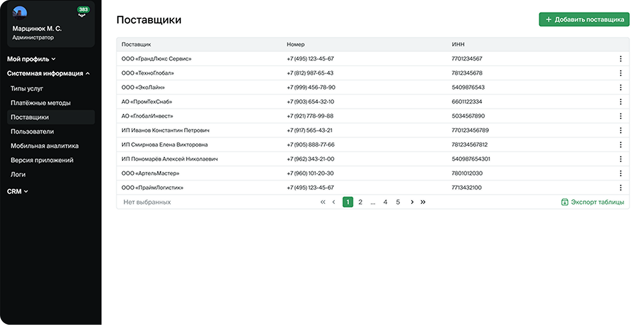Collapse the Системная информация section
The height and width of the screenshot is (325, 644).
pyautogui.click(x=48, y=74)
